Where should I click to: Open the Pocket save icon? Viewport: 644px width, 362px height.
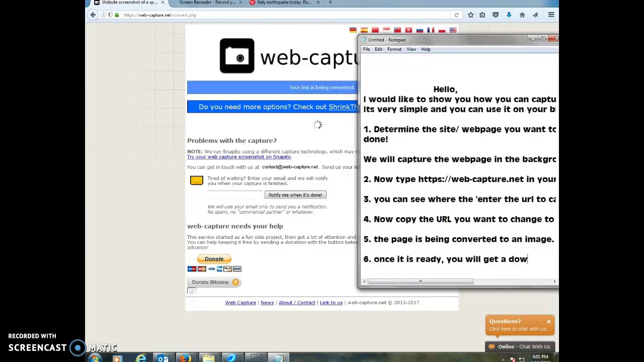[x=495, y=15]
